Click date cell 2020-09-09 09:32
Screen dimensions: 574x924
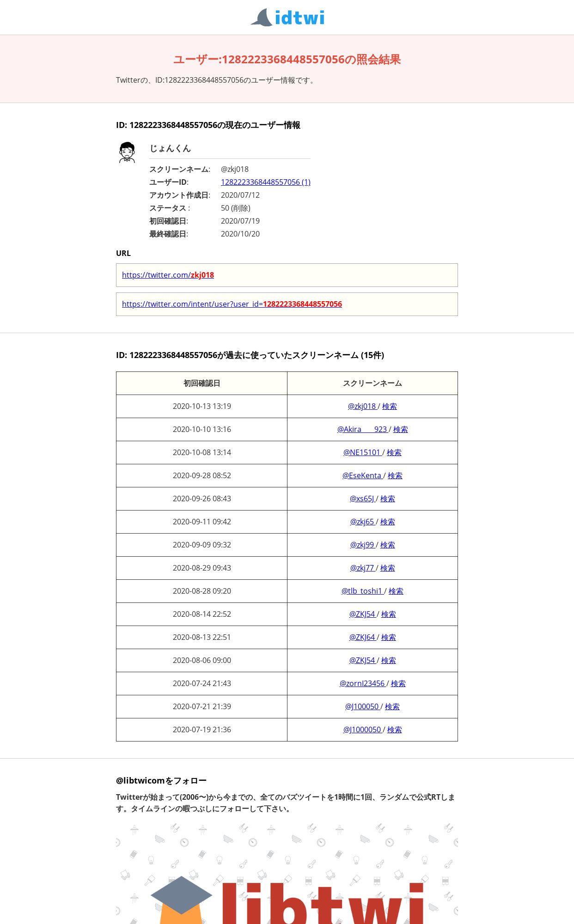coord(202,545)
